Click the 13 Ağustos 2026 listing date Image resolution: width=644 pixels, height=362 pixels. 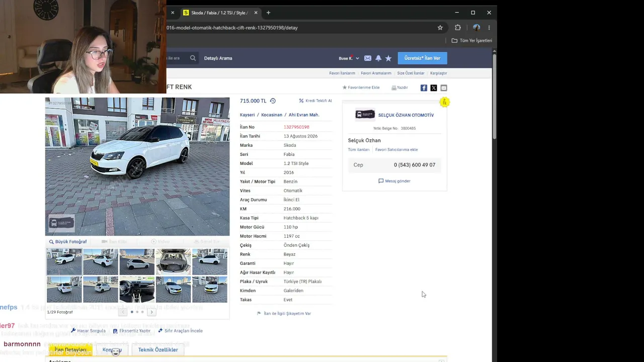click(x=300, y=136)
